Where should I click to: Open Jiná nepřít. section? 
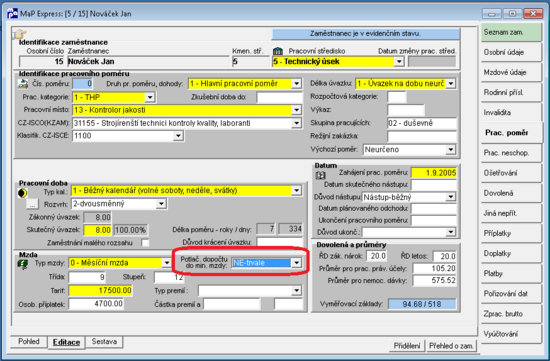pos(511,213)
